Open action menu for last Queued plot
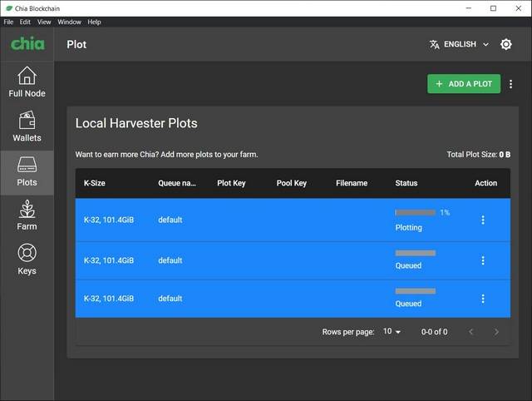532x401 pixels. (483, 299)
